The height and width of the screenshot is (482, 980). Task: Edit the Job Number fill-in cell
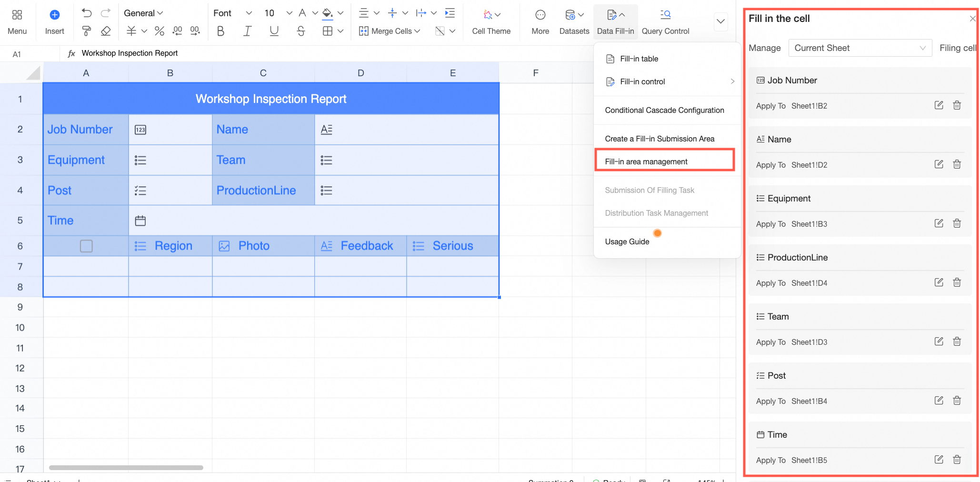click(x=939, y=105)
